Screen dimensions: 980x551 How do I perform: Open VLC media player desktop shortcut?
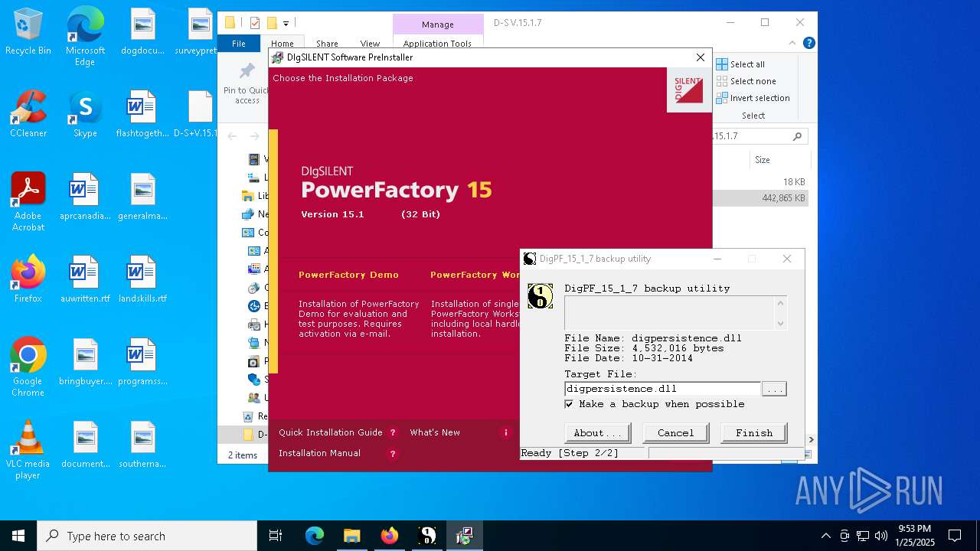28,449
